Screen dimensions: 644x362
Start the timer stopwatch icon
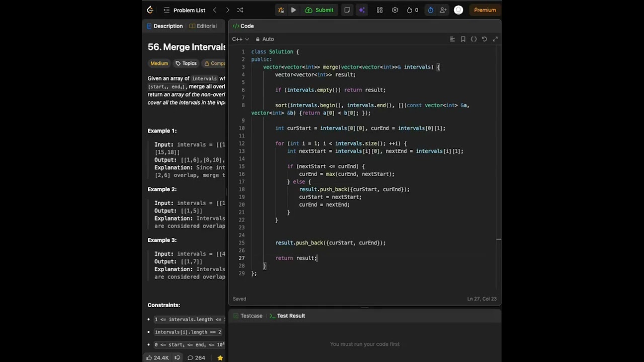point(431,10)
